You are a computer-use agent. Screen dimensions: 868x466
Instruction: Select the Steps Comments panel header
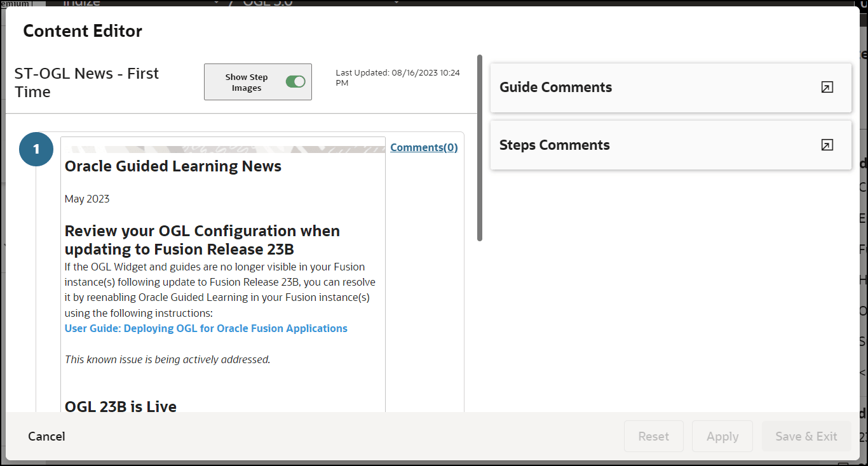tap(671, 145)
